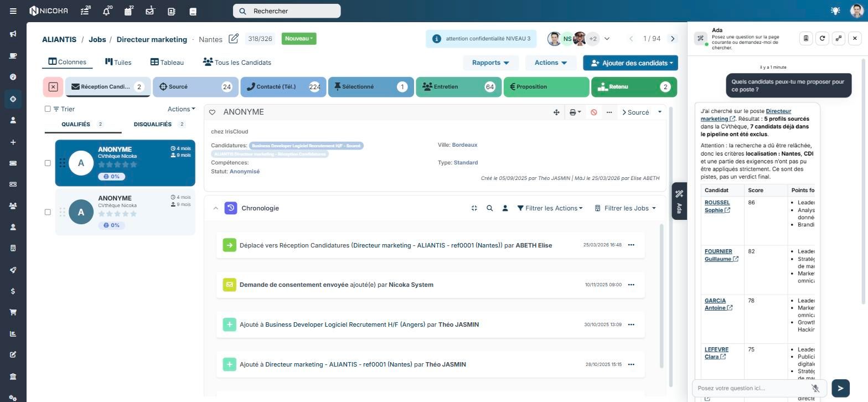Open the megaphone sidebar module
Viewport: 868px width, 402px height.
13,34
